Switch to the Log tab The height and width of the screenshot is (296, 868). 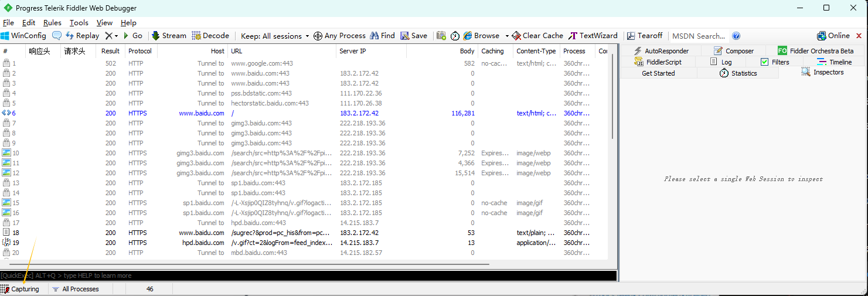721,62
